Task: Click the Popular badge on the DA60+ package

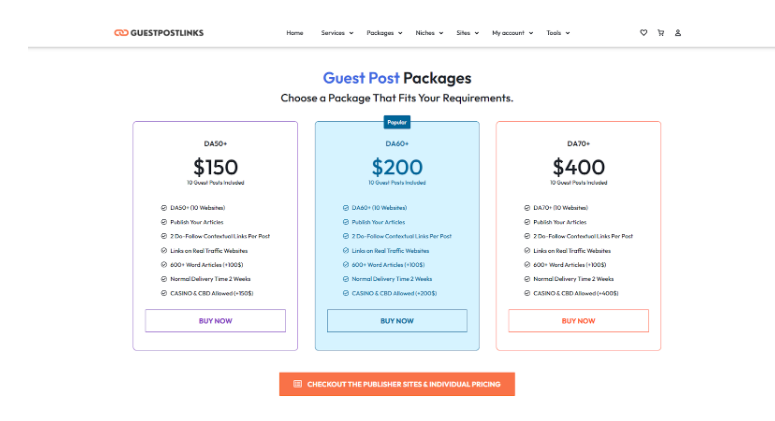Action: tap(397, 122)
